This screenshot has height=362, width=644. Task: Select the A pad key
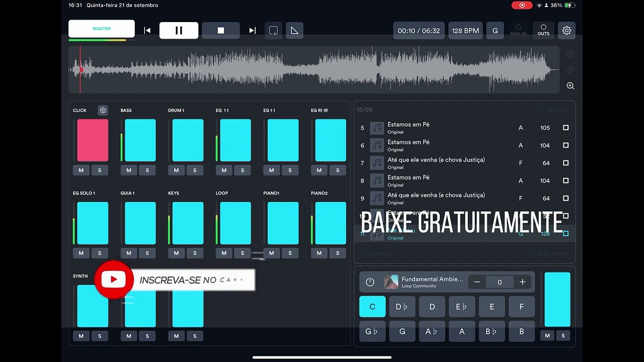point(461,332)
